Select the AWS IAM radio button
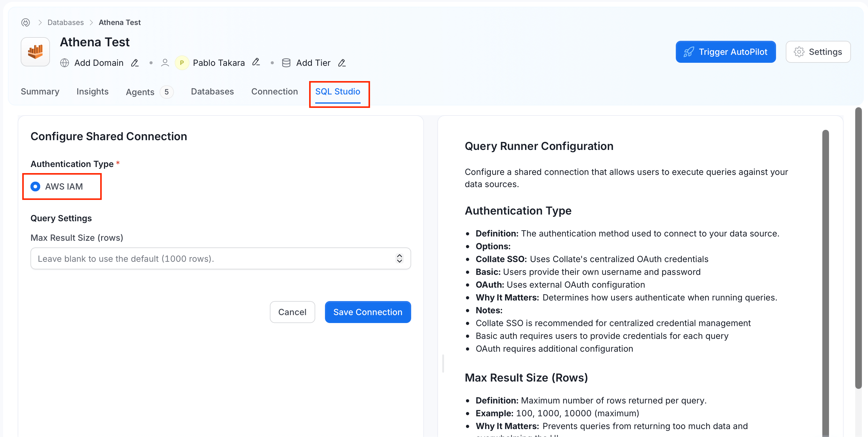Viewport: 868px width, 437px height. click(x=35, y=186)
